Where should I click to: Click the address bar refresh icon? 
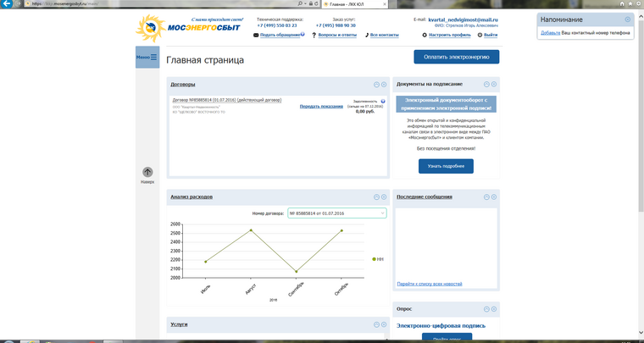click(x=315, y=3)
